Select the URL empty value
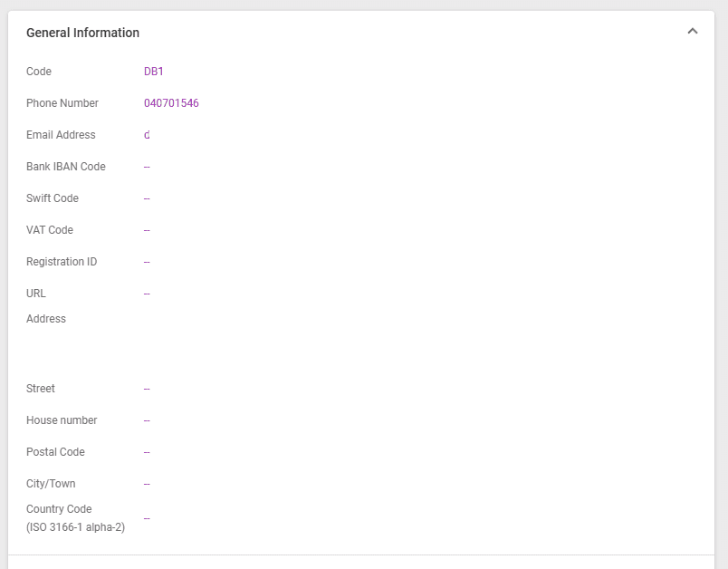 147,294
